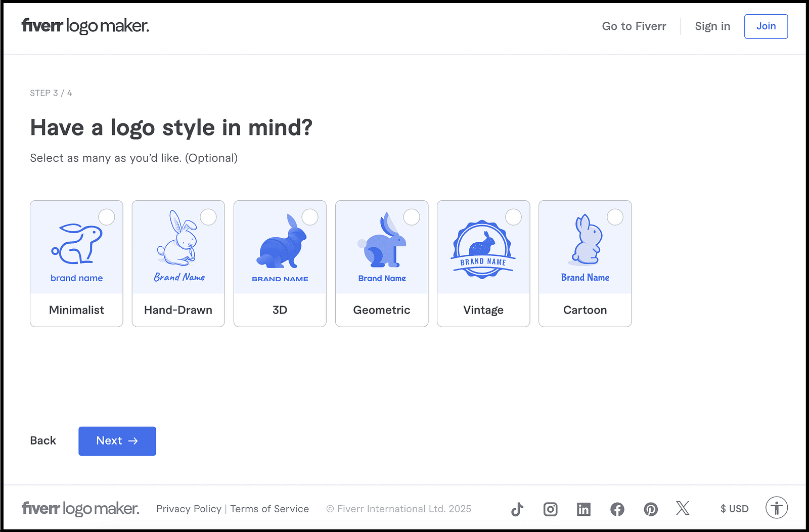This screenshot has height=532, width=809.
Task: Select the Geometric rabbit logo thumbnail
Action: [382, 247]
